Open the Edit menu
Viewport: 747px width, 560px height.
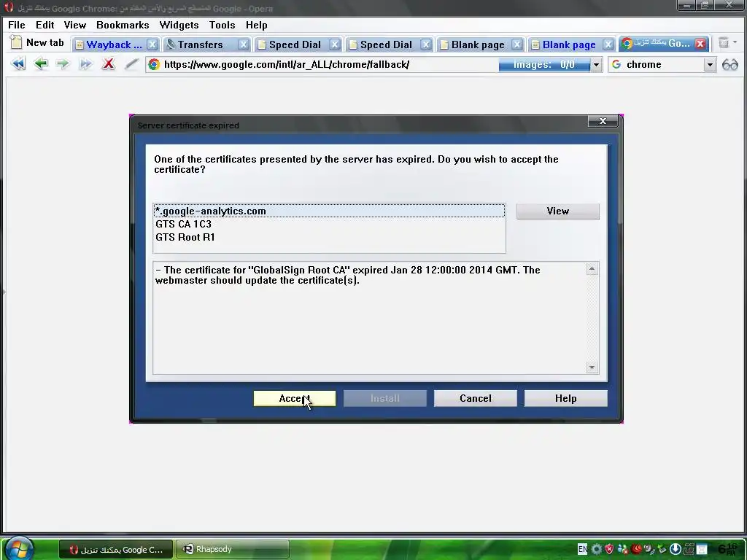coord(44,25)
